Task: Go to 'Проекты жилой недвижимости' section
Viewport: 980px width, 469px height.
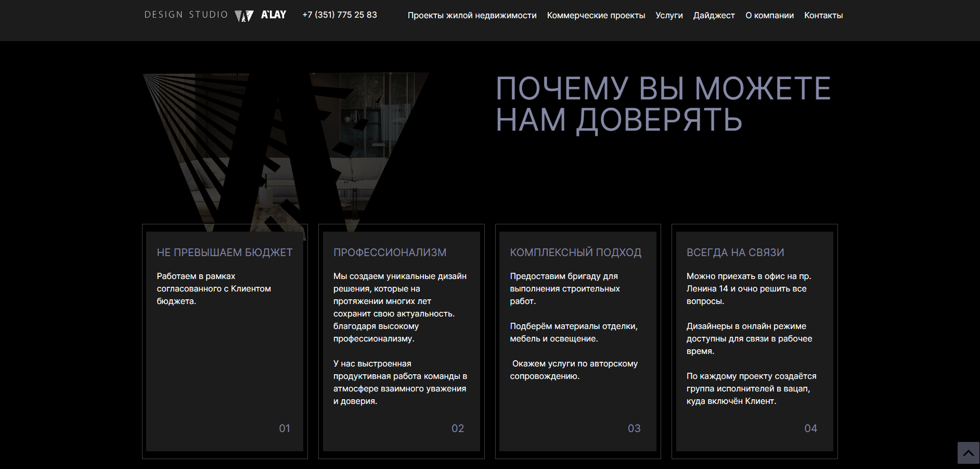Action: tap(472, 15)
